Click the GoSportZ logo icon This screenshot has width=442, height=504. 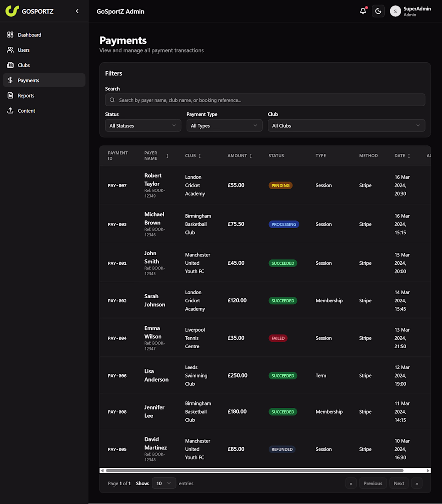tap(12, 11)
